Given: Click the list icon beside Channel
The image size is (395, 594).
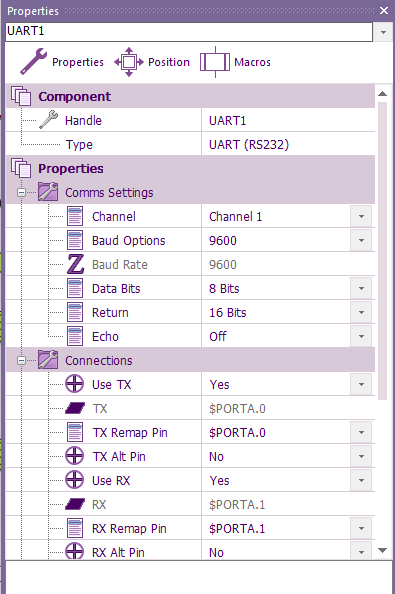Looking at the screenshot, I should tap(75, 216).
